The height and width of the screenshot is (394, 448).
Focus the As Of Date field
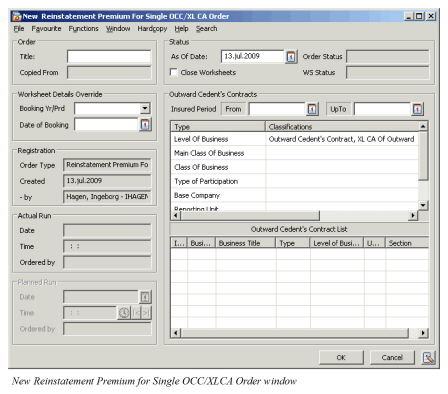[252, 56]
